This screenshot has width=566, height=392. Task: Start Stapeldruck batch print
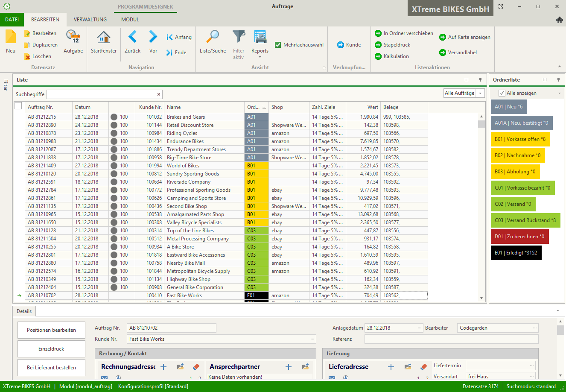392,45
